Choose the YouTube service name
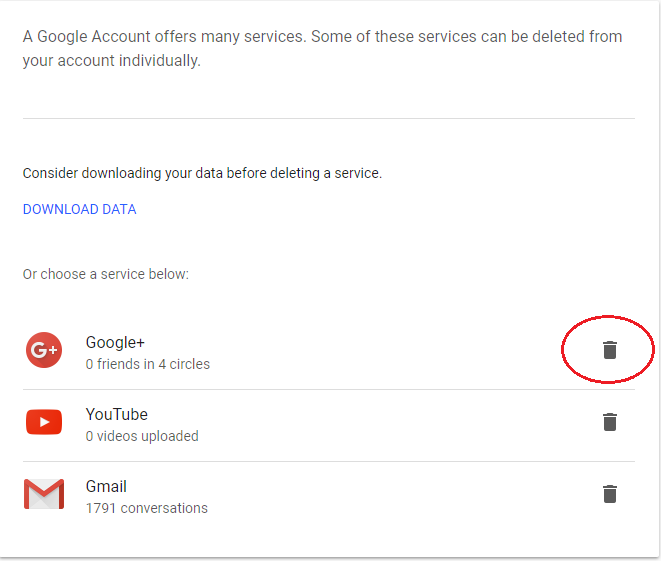Viewport: 661px width, 561px height. [117, 414]
